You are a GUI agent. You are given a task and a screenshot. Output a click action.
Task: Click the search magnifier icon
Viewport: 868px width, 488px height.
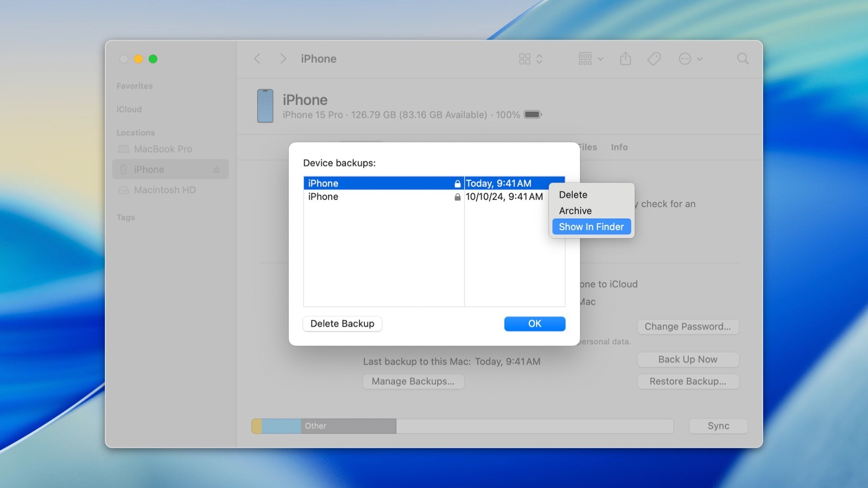pos(743,59)
